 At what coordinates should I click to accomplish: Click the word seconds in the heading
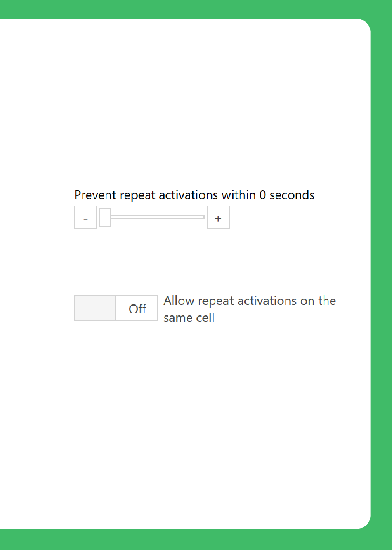292,195
